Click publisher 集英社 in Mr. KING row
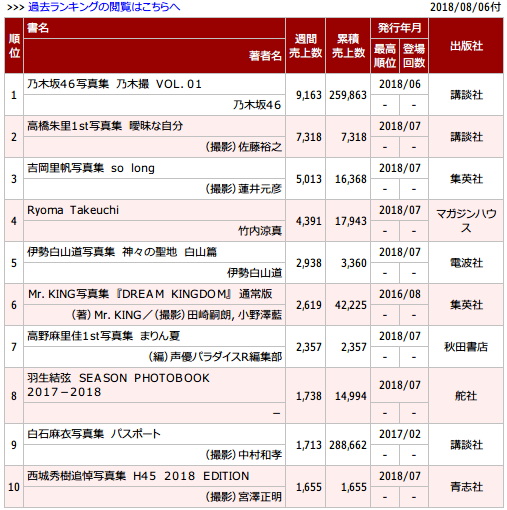 point(466,305)
